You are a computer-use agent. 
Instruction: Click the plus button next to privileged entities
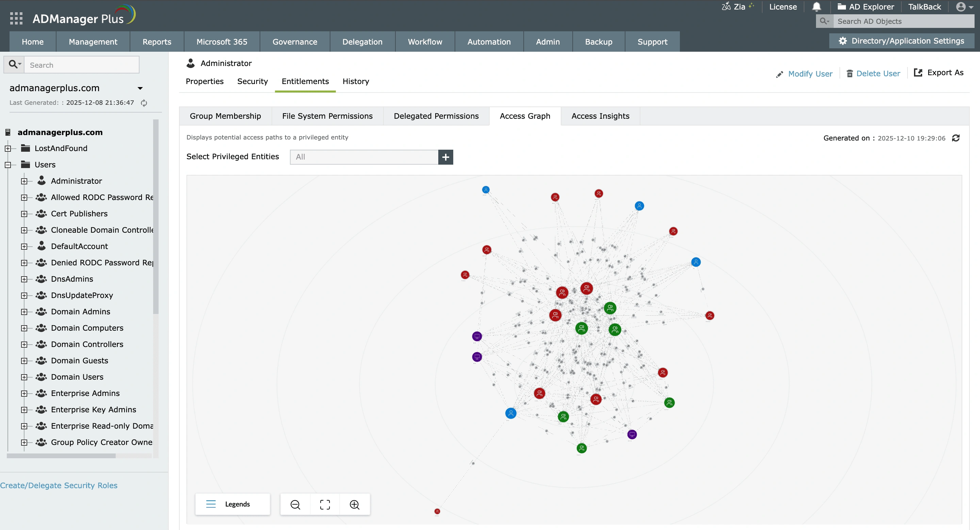(x=445, y=156)
